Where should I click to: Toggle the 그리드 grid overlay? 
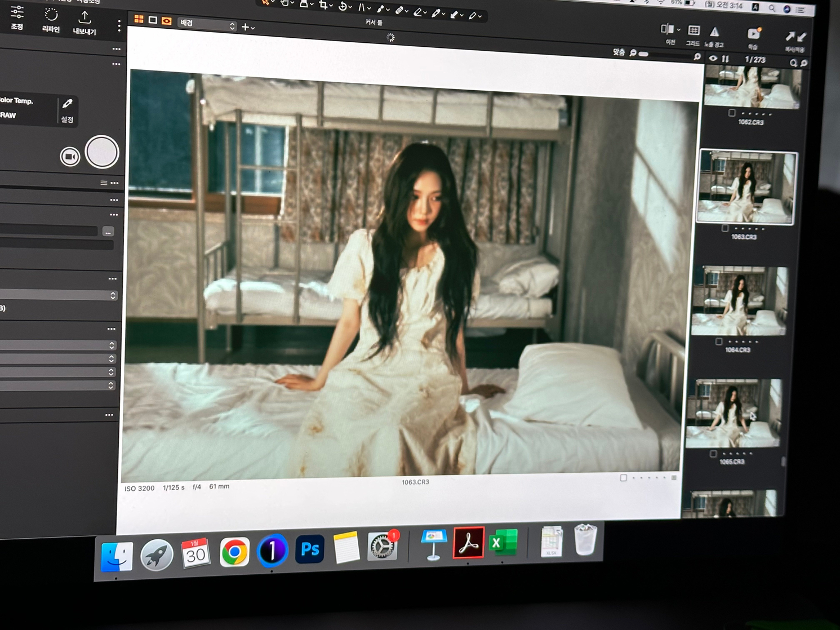coord(694,30)
